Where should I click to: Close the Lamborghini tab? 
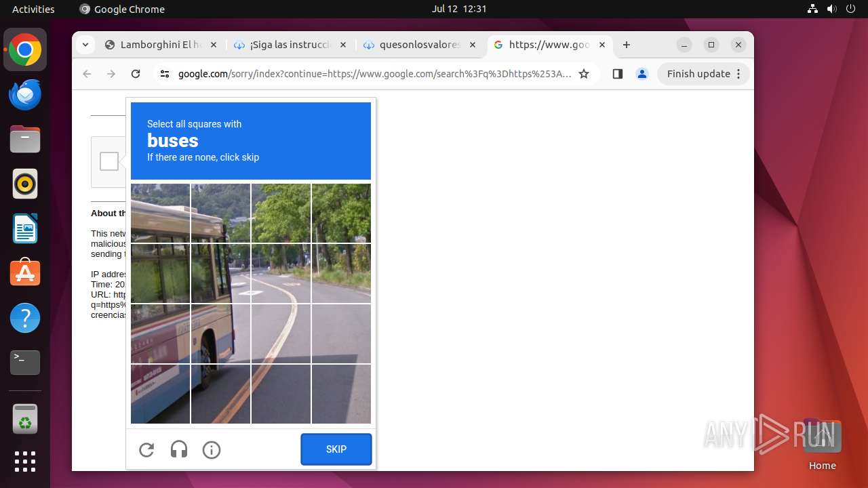click(214, 45)
